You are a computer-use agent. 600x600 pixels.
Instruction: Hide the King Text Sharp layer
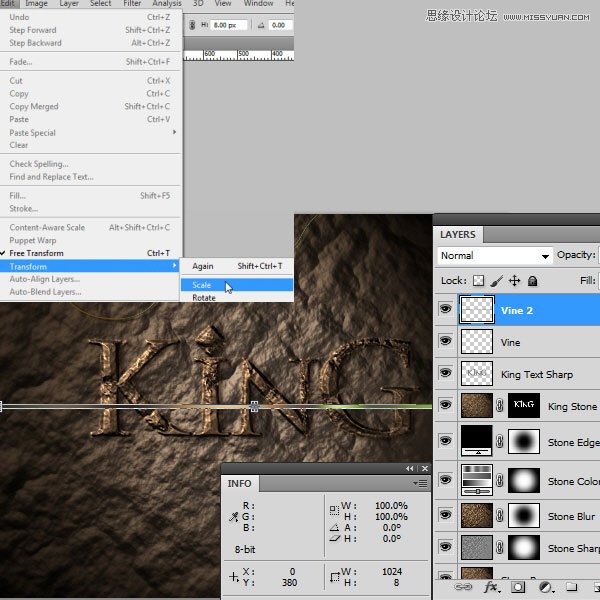[445, 373]
